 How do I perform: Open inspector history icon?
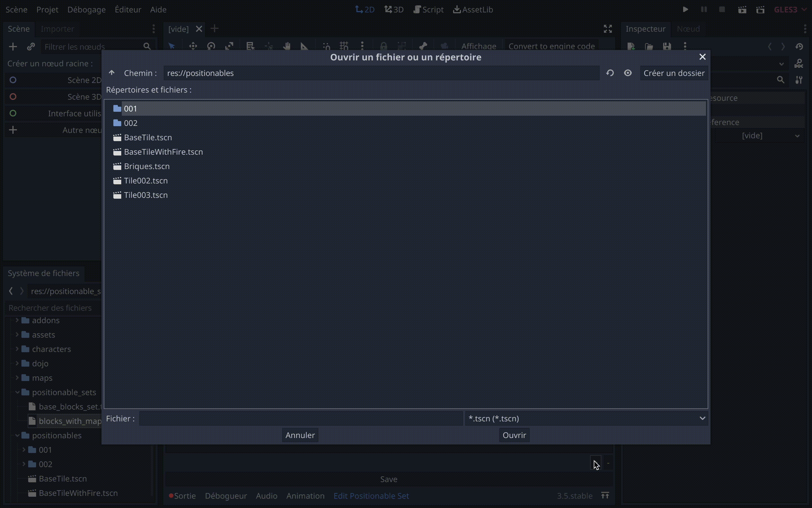[x=799, y=46]
